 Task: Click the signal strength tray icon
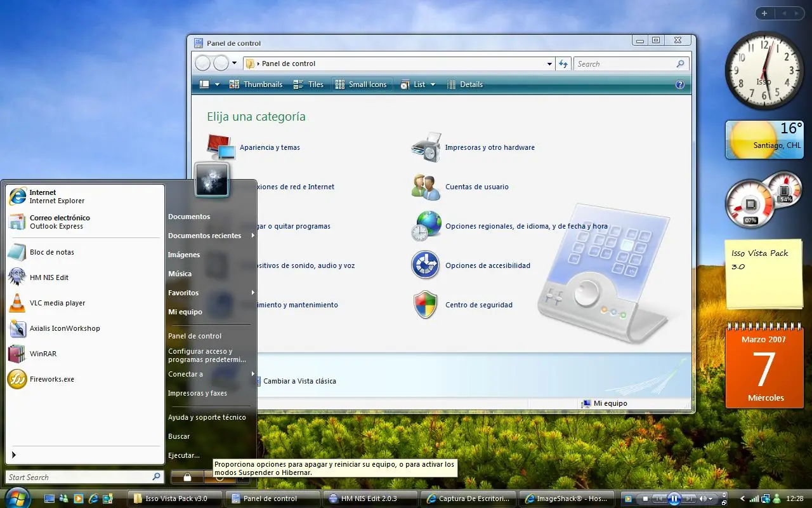pos(754,498)
